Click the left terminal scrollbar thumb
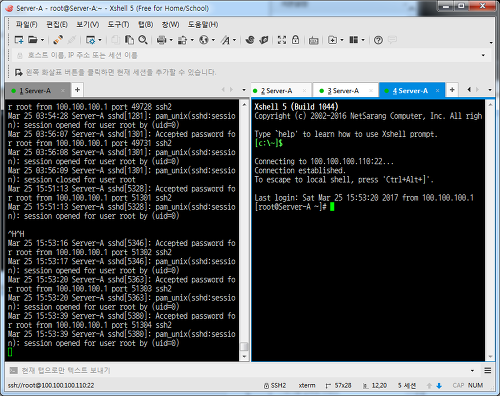This screenshot has height=396, width=500. pyautogui.click(x=244, y=347)
